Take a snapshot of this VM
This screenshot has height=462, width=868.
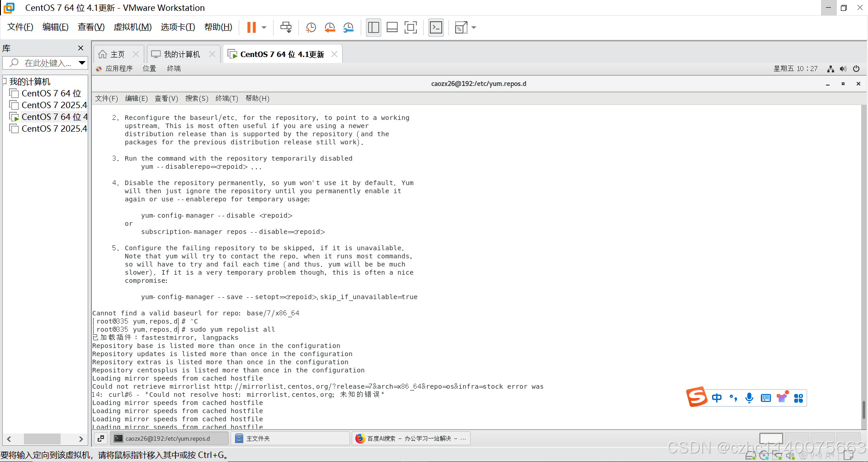311,28
